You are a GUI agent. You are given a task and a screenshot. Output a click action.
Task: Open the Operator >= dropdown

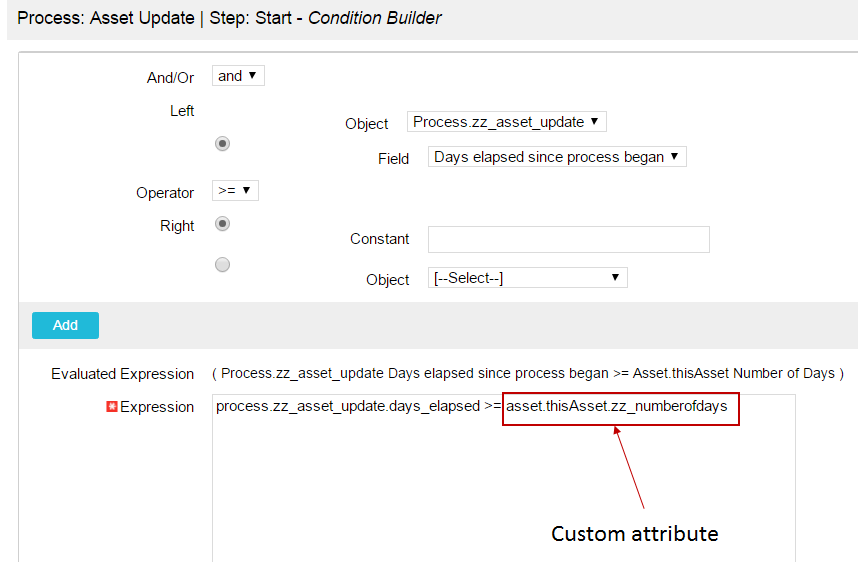pyautogui.click(x=235, y=190)
